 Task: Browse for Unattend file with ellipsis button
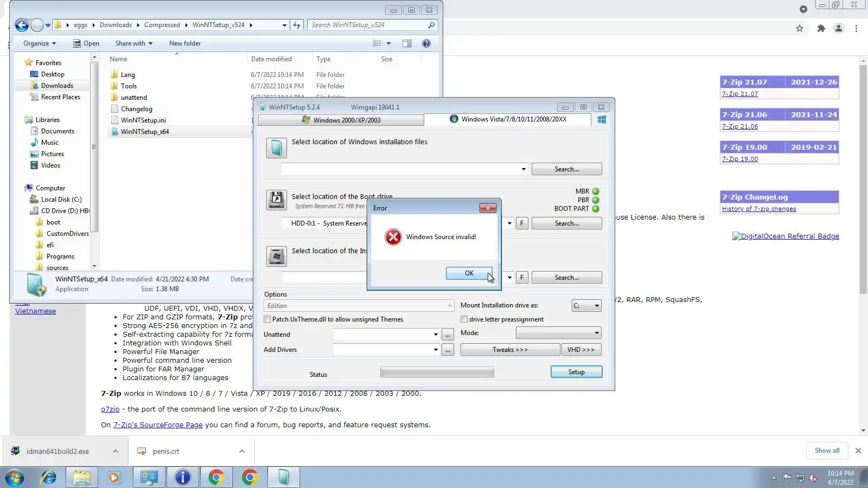click(448, 335)
